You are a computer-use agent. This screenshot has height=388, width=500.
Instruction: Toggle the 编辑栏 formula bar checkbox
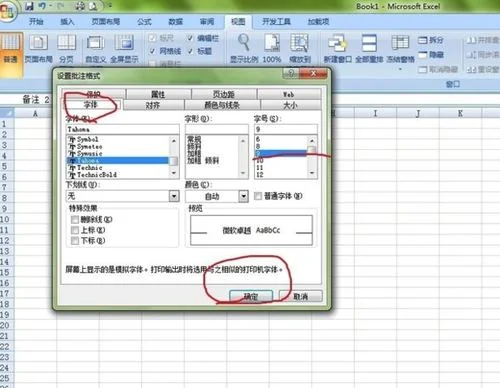coord(190,38)
